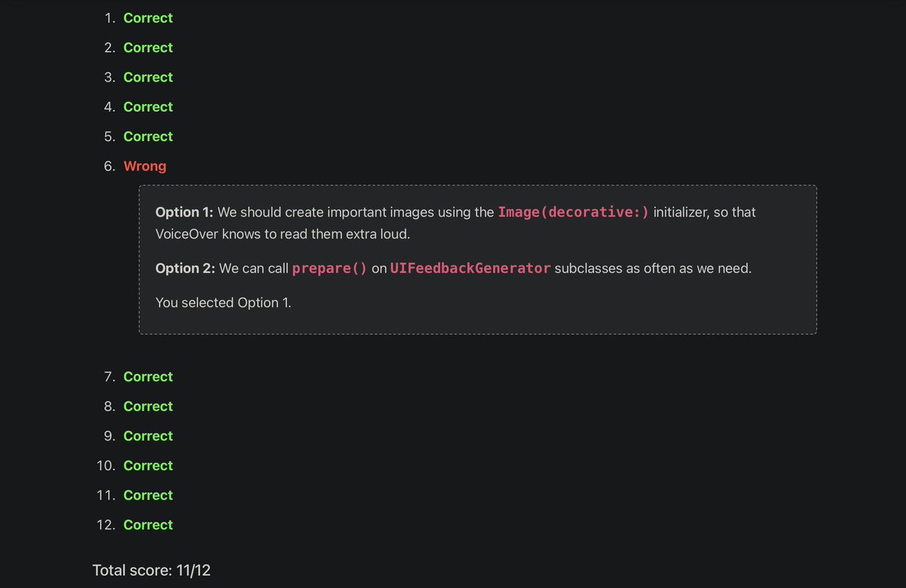
Task: Select the 'Correct' result for question 1
Action: (x=148, y=18)
